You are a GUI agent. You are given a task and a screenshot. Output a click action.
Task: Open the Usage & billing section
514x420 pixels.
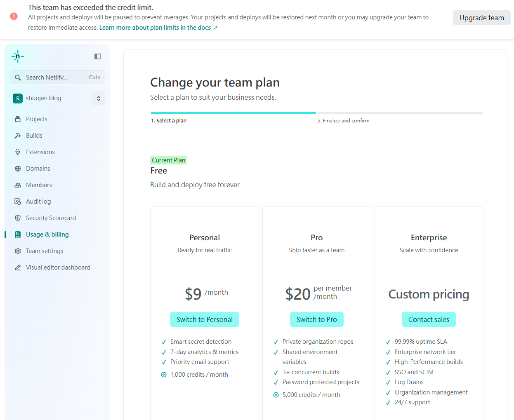[47, 235]
